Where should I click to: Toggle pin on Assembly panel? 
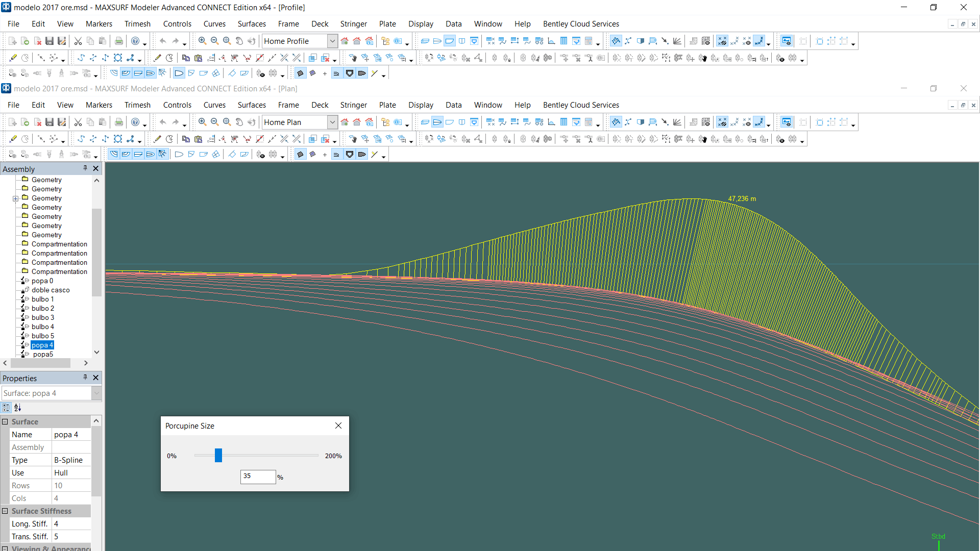85,168
